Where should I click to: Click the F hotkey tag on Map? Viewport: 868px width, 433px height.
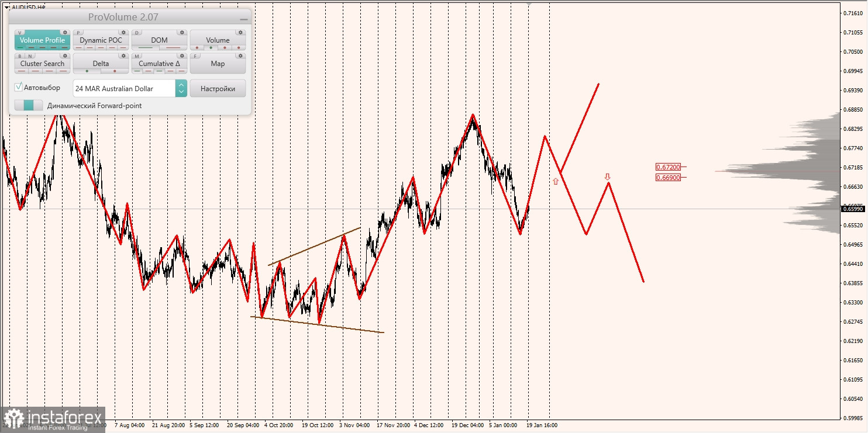click(195, 56)
